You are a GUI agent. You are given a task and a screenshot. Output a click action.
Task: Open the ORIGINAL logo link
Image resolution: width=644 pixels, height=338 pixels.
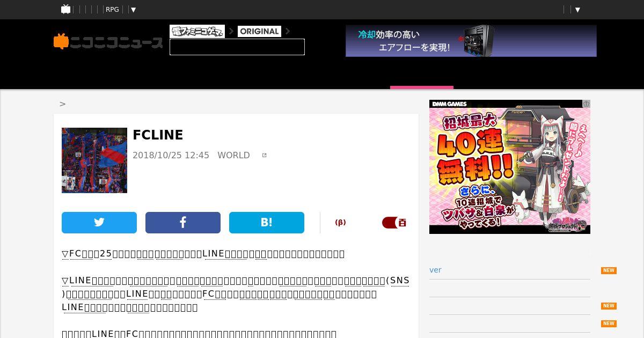pyautogui.click(x=260, y=31)
